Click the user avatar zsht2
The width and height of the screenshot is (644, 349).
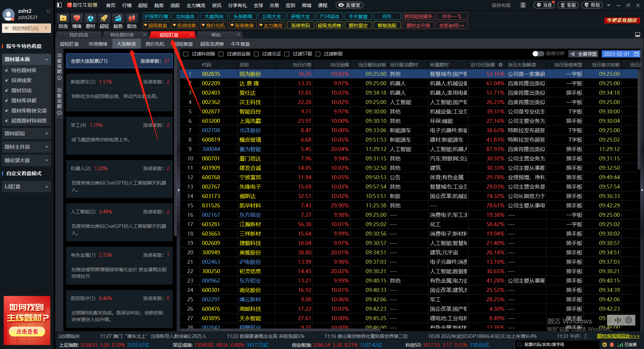pyautogui.click(x=9, y=14)
